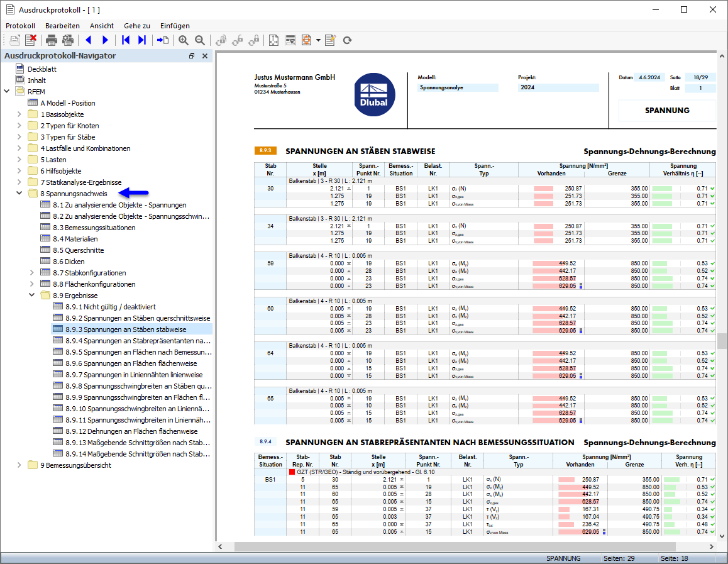Open the Einfügen menu
Viewport: 728px width, 564px height.
click(175, 26)
